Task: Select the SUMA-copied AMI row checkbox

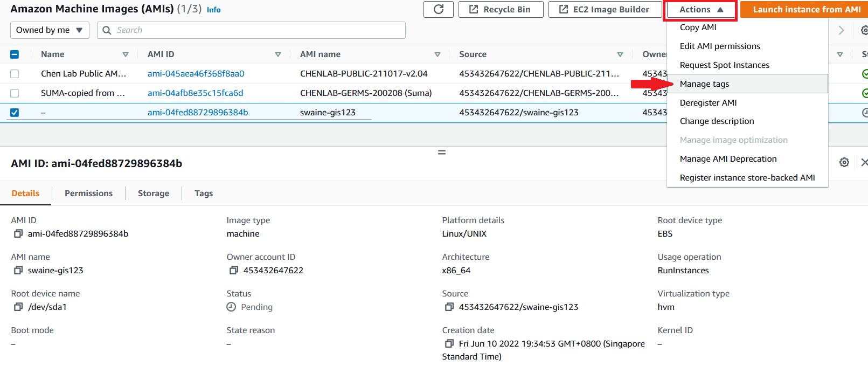Action: point(15,93)
